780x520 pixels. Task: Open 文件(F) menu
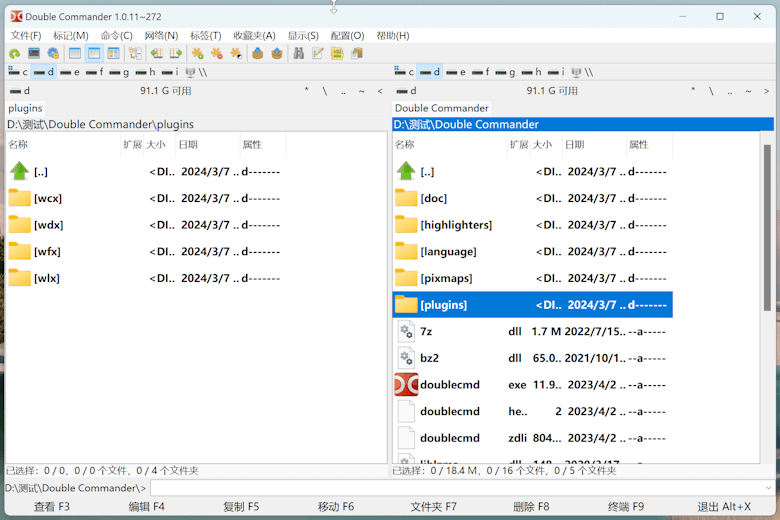click(26, 36)
